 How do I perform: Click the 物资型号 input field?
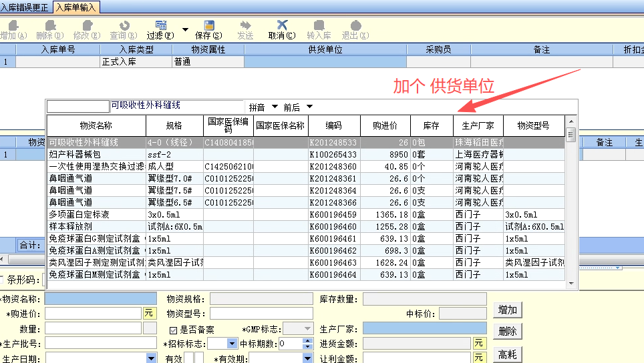pos(261,314)
